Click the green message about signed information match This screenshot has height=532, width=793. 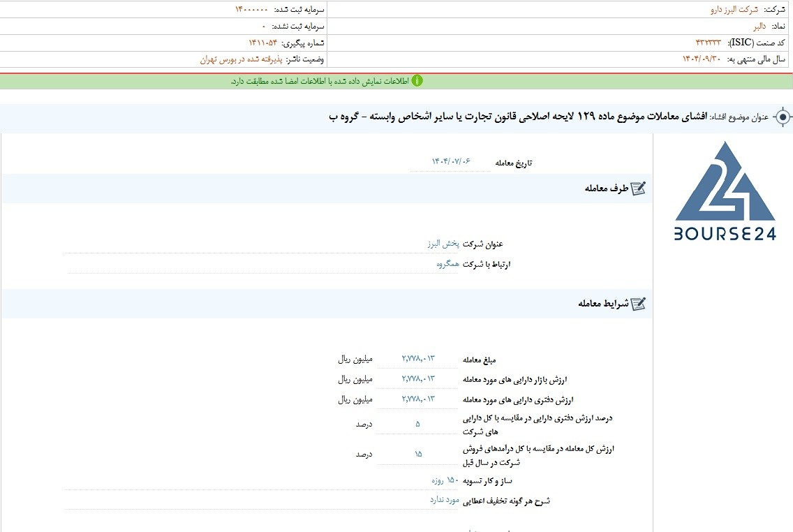click(x=320, y=81)
